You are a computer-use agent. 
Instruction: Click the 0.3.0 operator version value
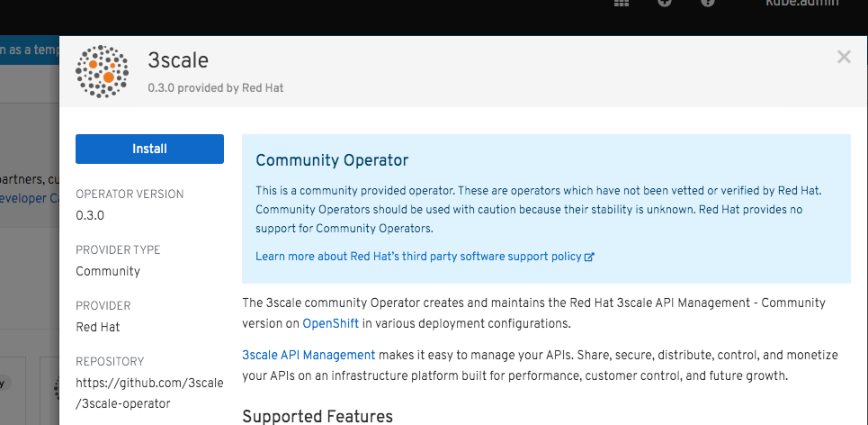coord(90,215)
